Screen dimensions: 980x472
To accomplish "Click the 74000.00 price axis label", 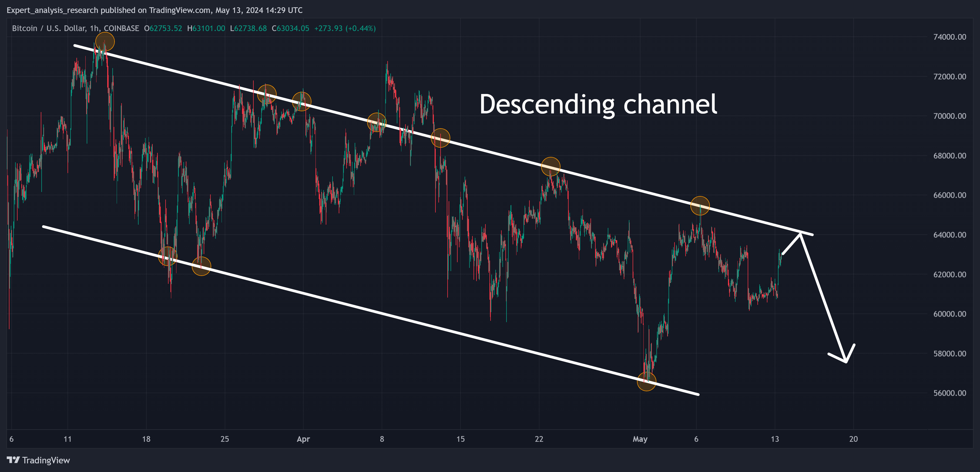I will click(949, 37).
